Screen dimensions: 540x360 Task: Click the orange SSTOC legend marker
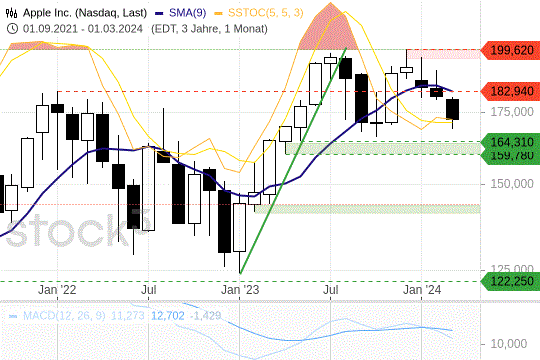pos(218,14)
